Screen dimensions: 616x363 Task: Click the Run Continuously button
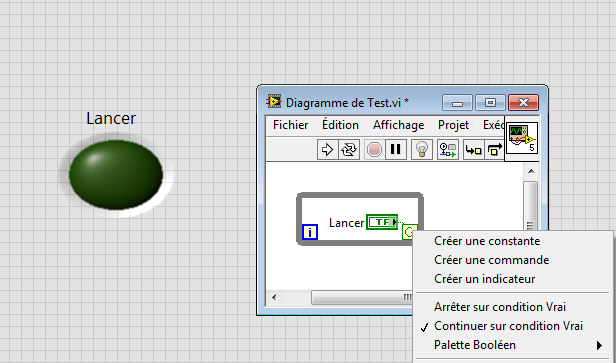point(348,150)
